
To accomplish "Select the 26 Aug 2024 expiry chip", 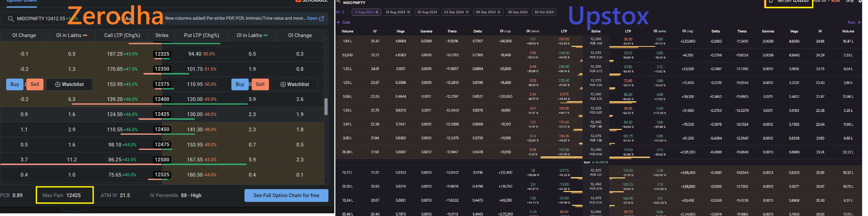I will [427, 12].
